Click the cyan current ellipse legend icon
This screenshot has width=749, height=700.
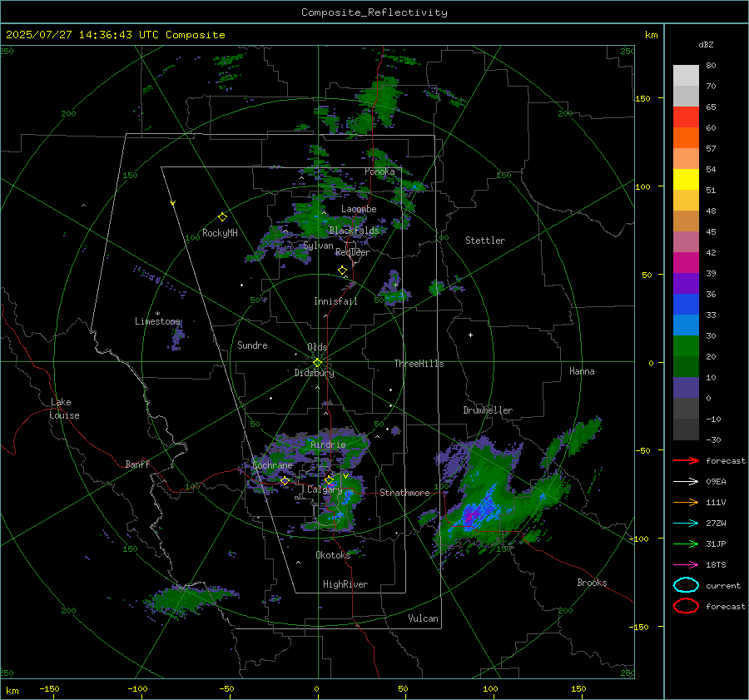tap(686, 585)
